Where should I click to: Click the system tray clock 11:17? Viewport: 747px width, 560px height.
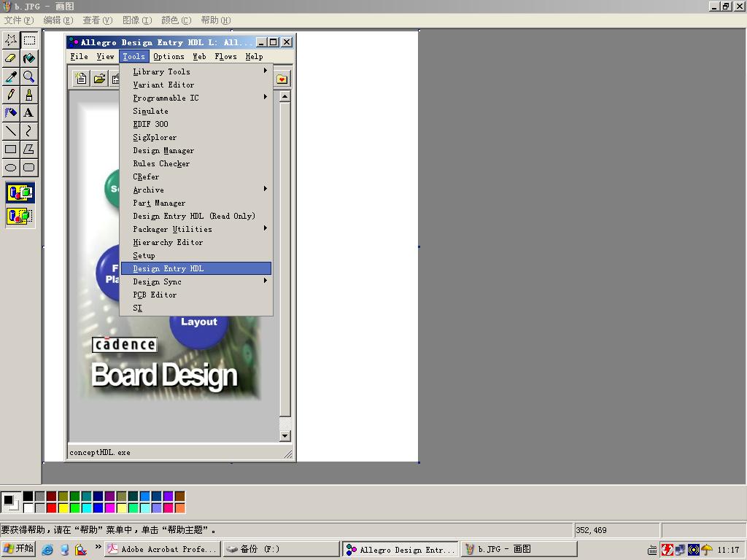(x=729, y=550)
